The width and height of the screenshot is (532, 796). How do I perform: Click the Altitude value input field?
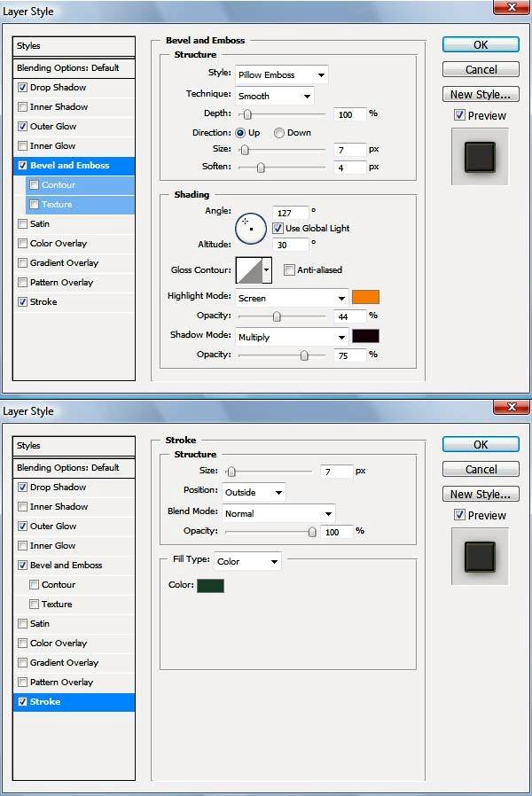coord(290,245)
